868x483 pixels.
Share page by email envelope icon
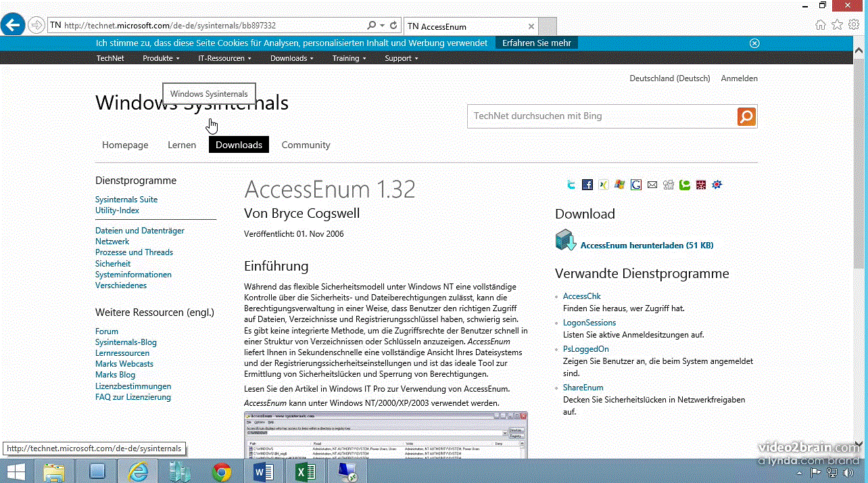pyautogui.click(x=652, y=185)
